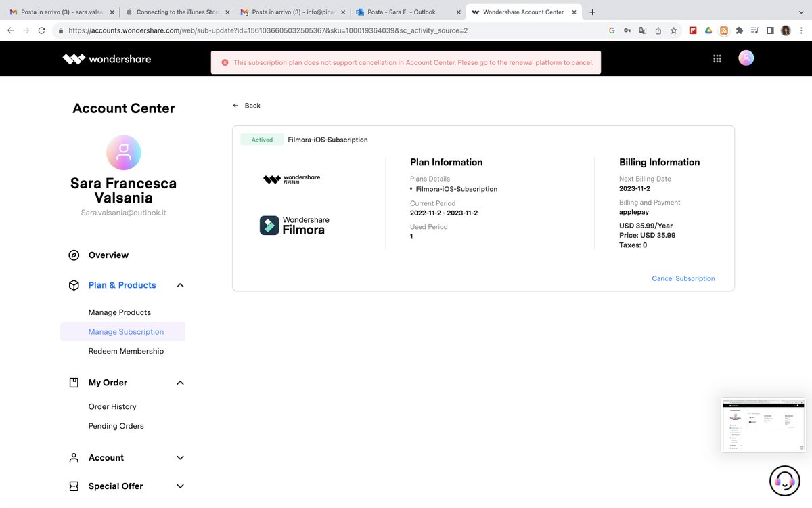812x508 pixels.
Task: Click the Special Offer coupon icon
Action: click(x=74, y=486)
